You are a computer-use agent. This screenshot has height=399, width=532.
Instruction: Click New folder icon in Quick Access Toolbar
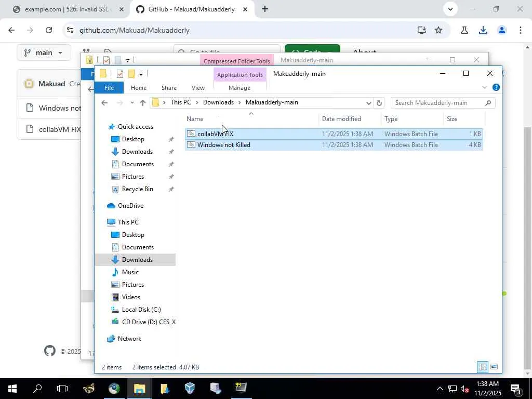131,74
